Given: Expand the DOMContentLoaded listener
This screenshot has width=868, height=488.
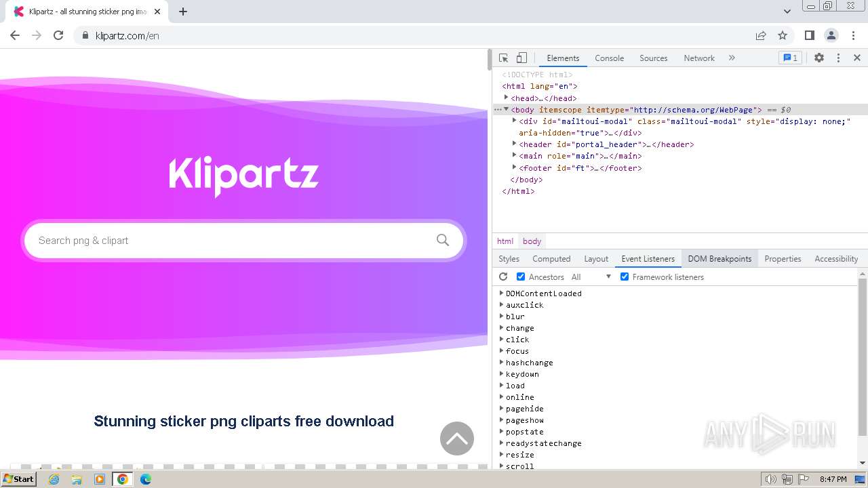Looking at the screenshot, I should (x=501, y=293).
